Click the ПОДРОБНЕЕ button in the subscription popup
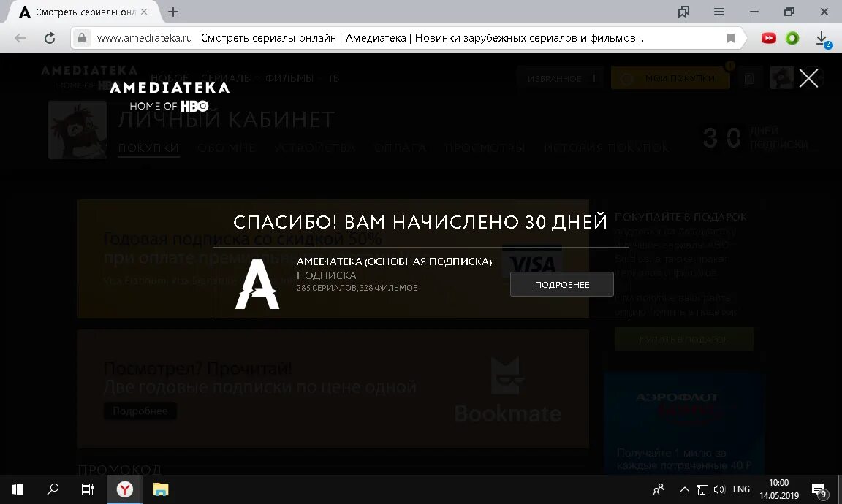Viewport: 842px width, 504px height. click(561, 284)
